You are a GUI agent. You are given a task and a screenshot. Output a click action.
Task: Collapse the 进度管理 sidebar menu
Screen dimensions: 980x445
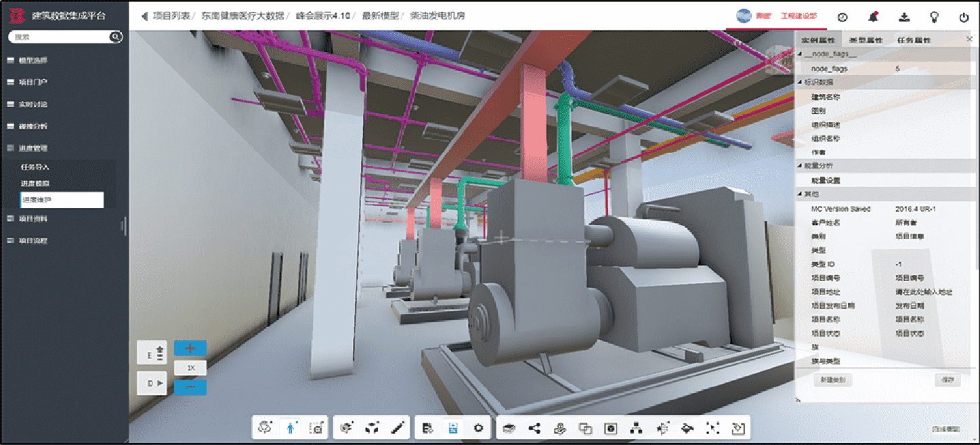coord(34,148)
